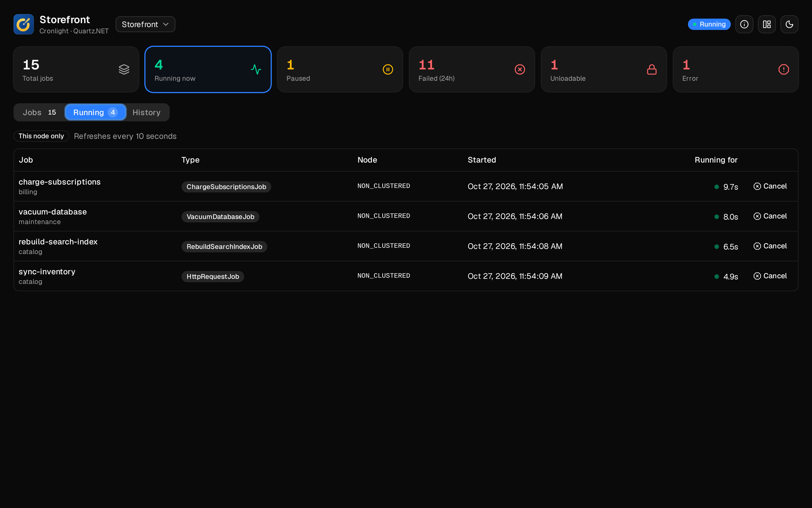Click the Unloadable stat card

point(604,69)
